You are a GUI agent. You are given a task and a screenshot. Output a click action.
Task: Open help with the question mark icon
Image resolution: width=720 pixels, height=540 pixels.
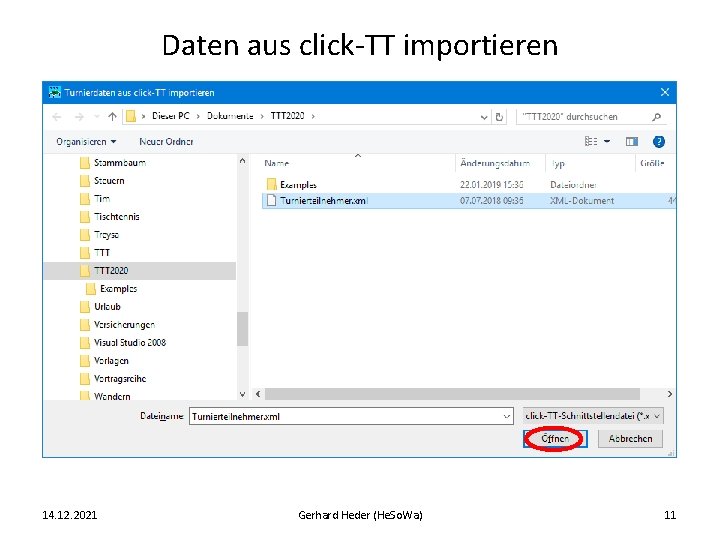pyautogui.click(x=658, y=141)
